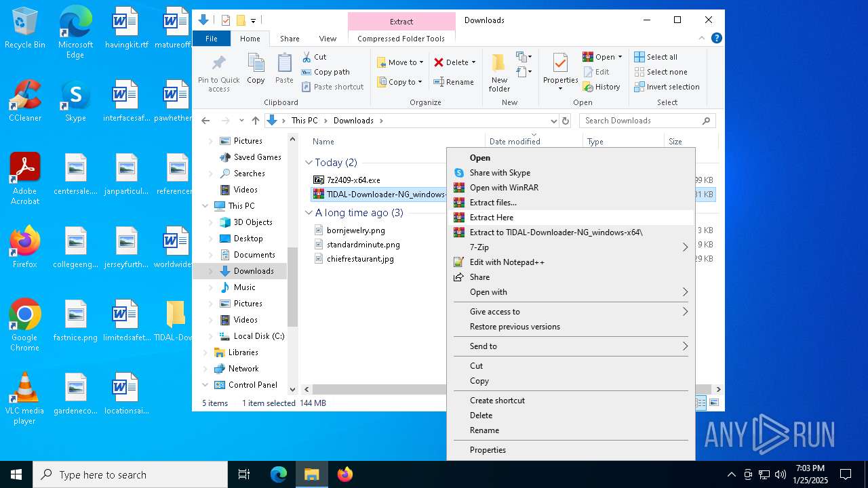Switch to the Share ribbon tab
This screenshot has height=488, width=868.
click(x=290, y=39)
